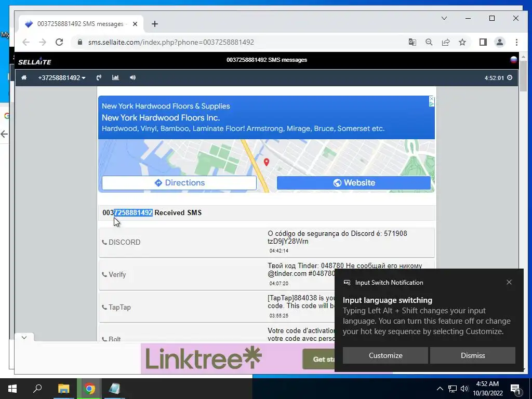This screenshot has width=532, height=399.
Task: Show hidden system tray icons
Action: pos(440,389)
